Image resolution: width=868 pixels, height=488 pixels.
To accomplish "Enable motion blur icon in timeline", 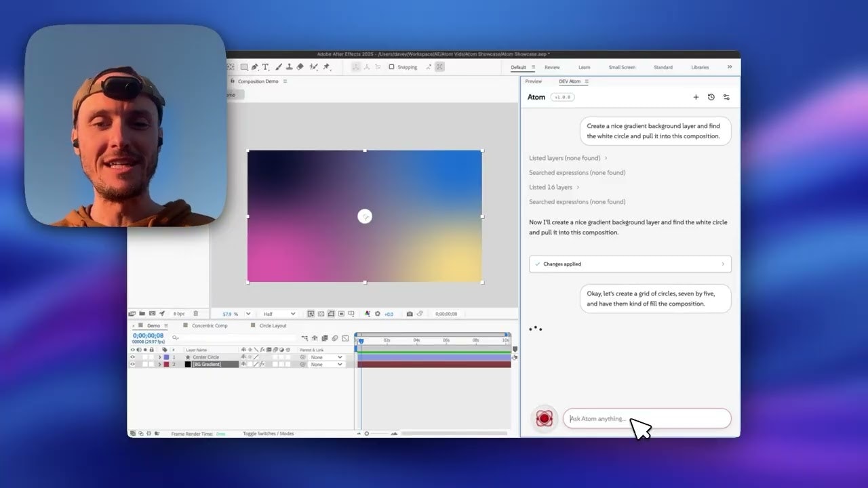I will (335, 338).
